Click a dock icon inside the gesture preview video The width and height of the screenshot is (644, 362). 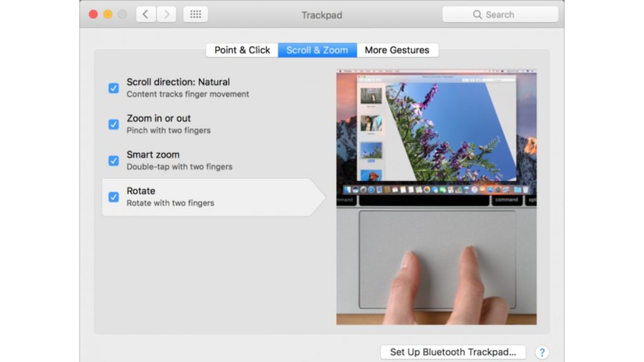point(428,189)
